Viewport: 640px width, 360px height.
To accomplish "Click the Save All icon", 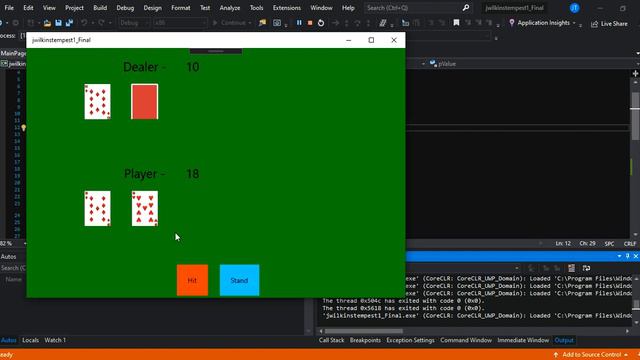I will [69, 23].
